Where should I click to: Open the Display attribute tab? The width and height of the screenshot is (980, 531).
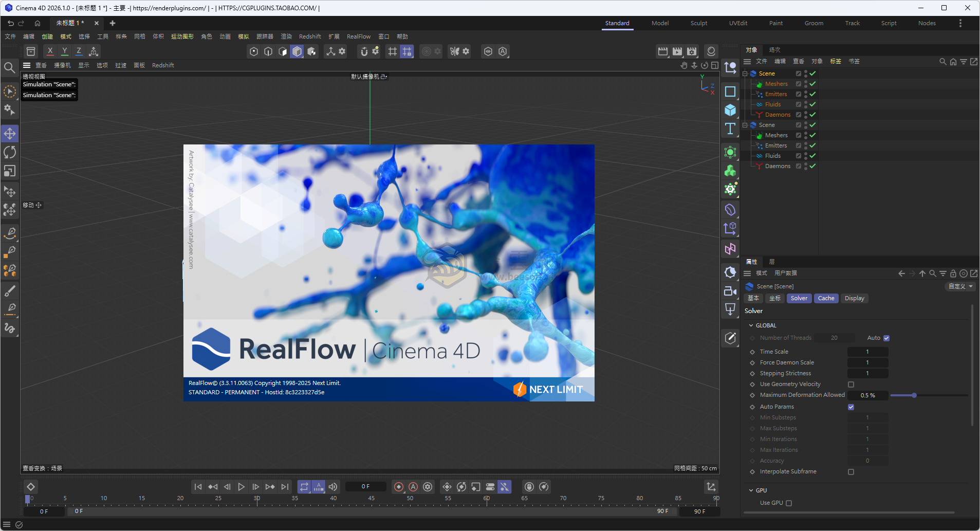tap(854, 298)
